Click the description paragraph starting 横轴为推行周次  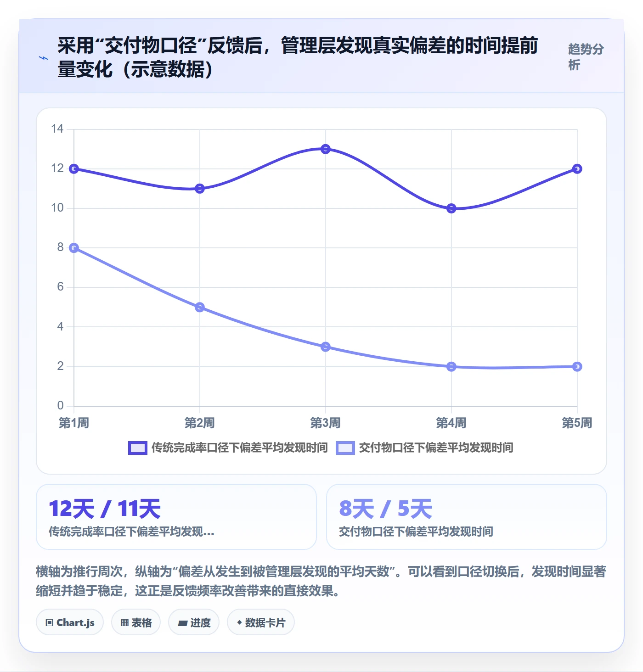[x=321, y=581]
